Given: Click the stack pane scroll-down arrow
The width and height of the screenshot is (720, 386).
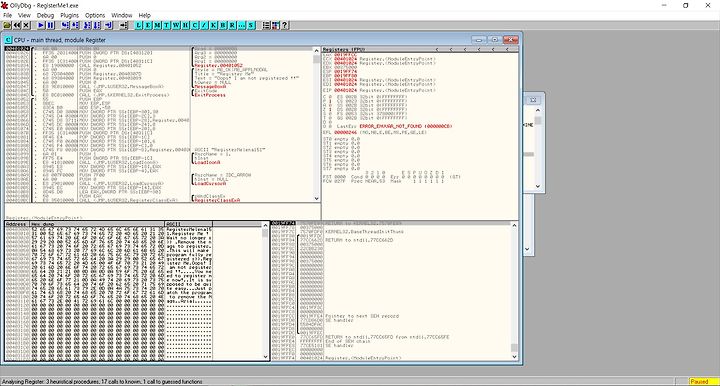Looking at the screenshot, I should [x=514, y=357].
